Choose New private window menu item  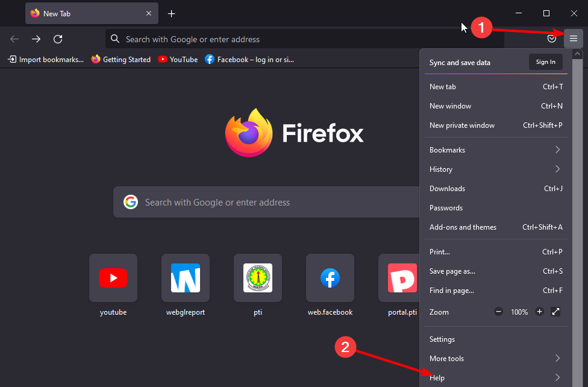tap(496, 125)
